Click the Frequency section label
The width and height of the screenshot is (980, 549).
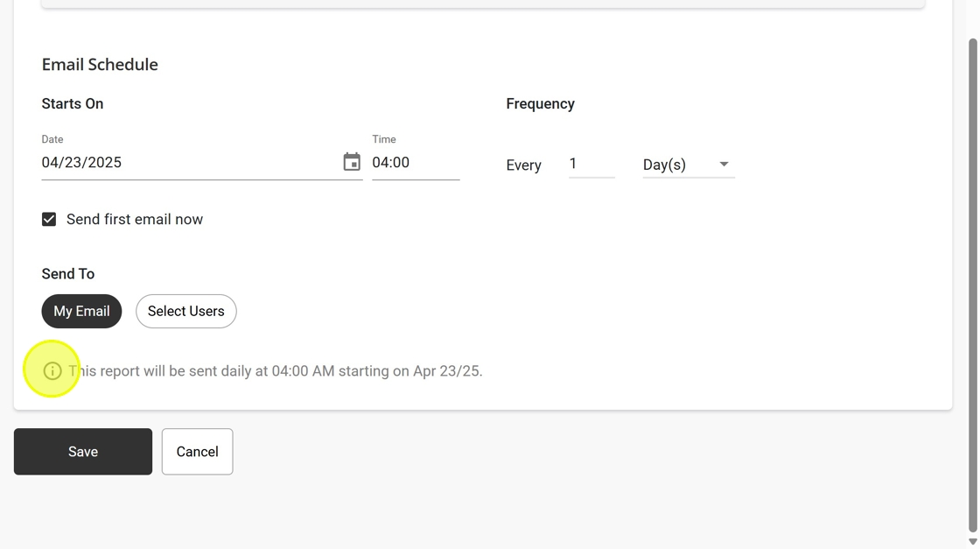point(541,104)
